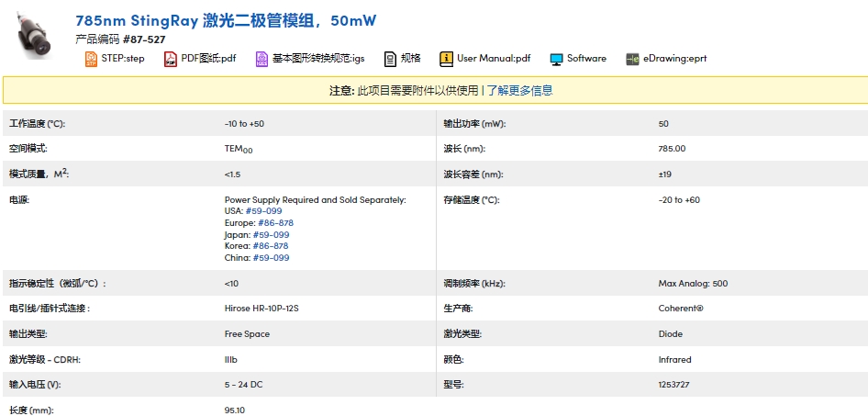Viewport: 868px width, 416px height.
Task: Open the User Manual:pdf link
Action: (x=494, y=58)
